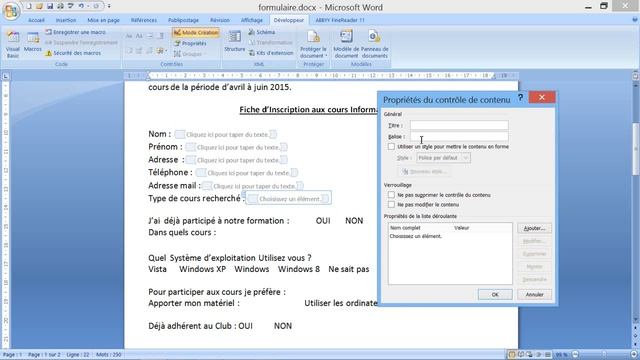The image size is (640, 360).
Task: Click the Save icon in Quick Access toolbar
Action: coord(50,6)
